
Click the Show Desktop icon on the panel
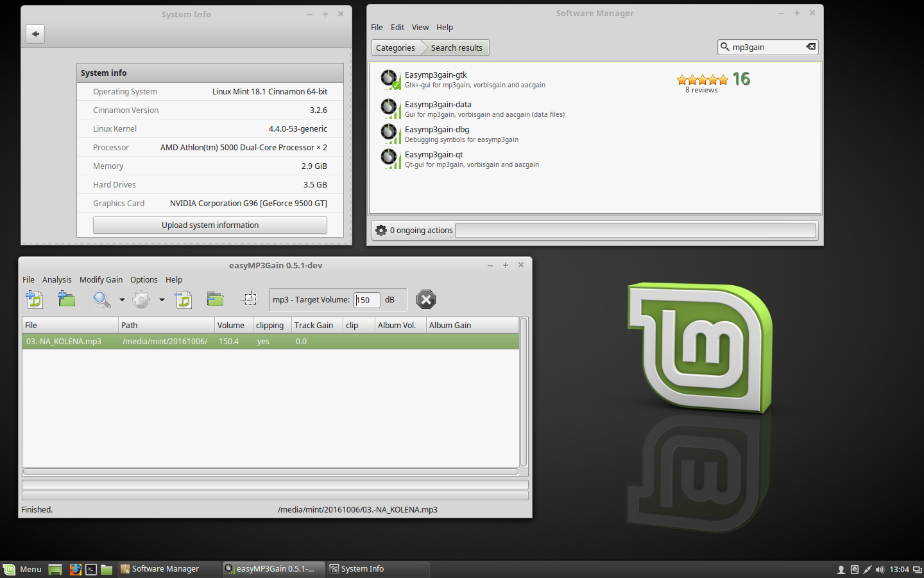(55, 570)
